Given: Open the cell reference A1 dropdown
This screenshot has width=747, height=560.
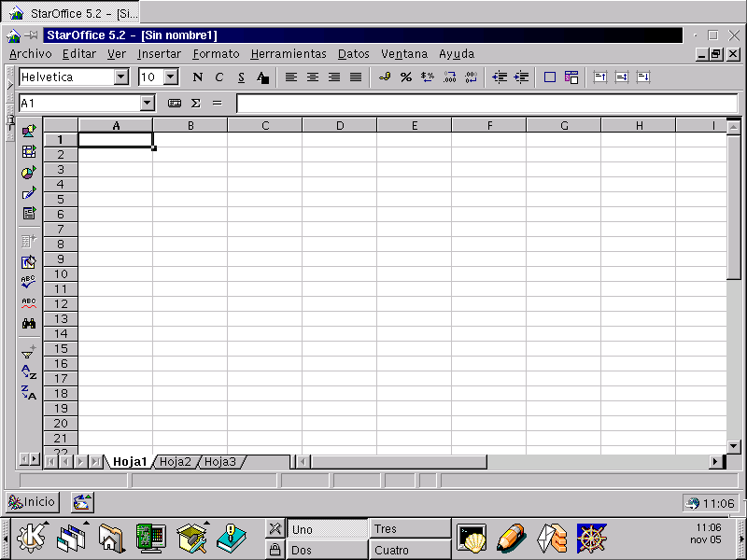Looking at the screenshot, I should pyautogui.click(x=148, y=103).
